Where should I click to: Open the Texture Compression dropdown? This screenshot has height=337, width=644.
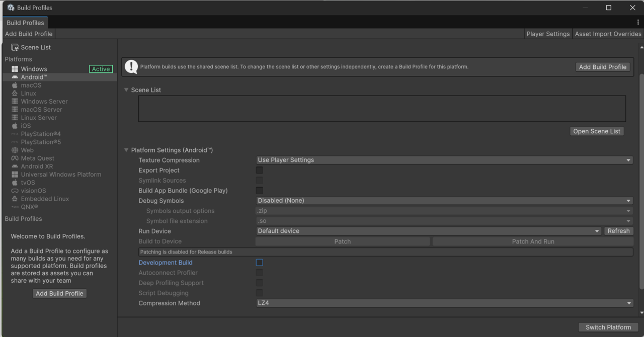click(444, 159)
